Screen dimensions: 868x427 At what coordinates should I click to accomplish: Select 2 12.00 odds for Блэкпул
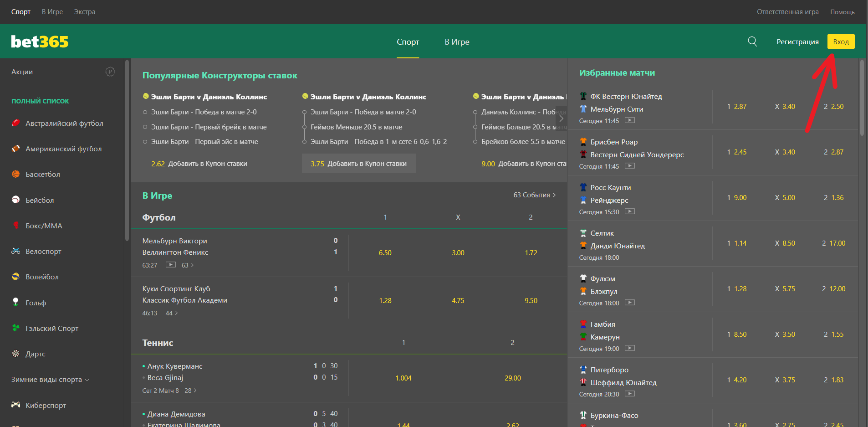(833, 289)
